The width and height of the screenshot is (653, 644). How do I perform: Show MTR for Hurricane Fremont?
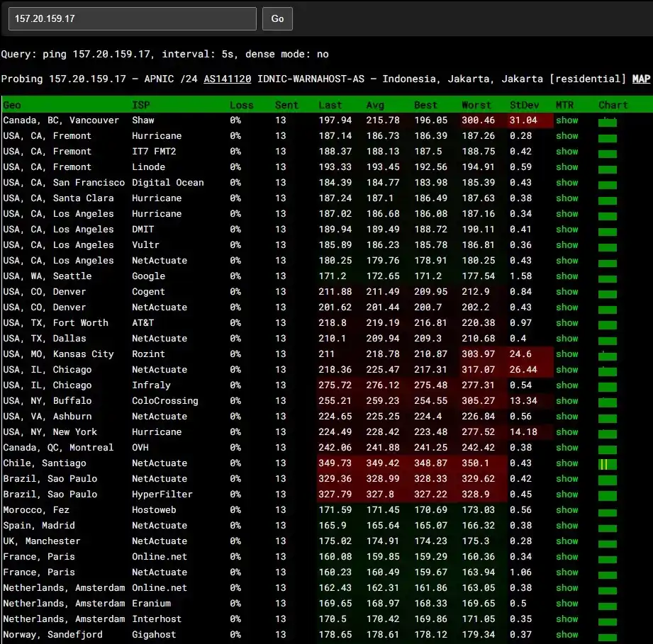coord(567,135)
